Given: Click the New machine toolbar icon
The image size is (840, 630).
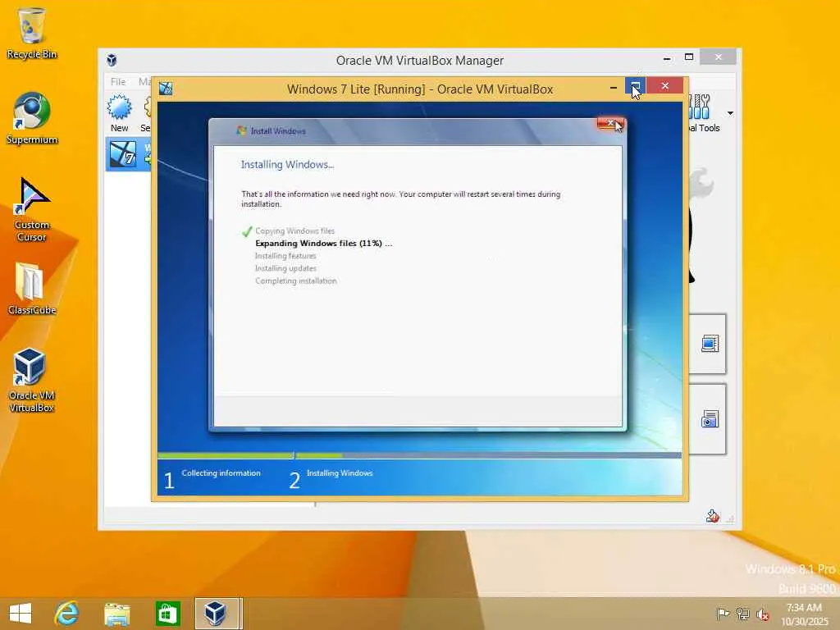Looking at the screenshot, I should [x=119, y=112].
